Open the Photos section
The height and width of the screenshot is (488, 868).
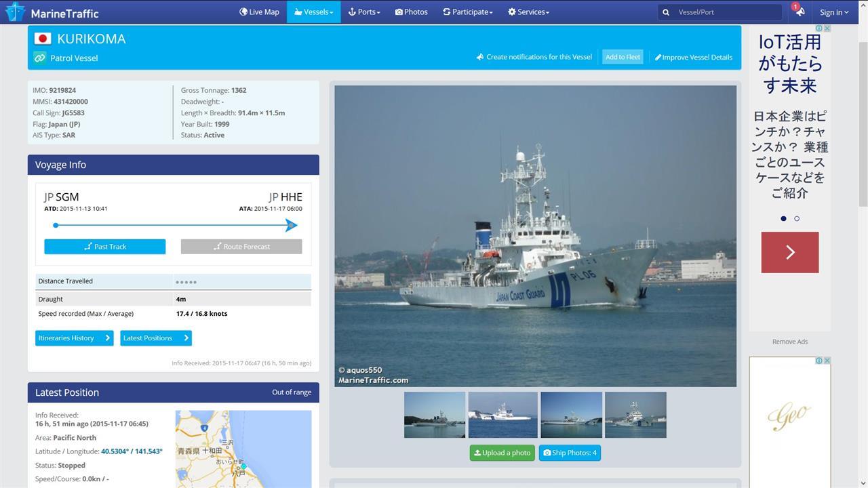coord(411,12)
